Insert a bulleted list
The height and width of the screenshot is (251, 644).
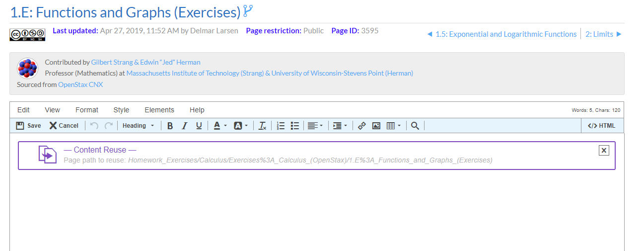pos(295,126)
